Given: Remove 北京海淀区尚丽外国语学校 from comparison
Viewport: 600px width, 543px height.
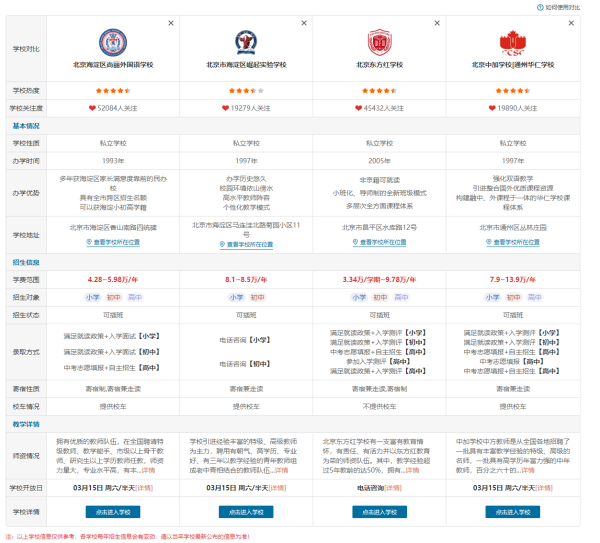Looking at the screenshot, I should [x=170, y=23].
